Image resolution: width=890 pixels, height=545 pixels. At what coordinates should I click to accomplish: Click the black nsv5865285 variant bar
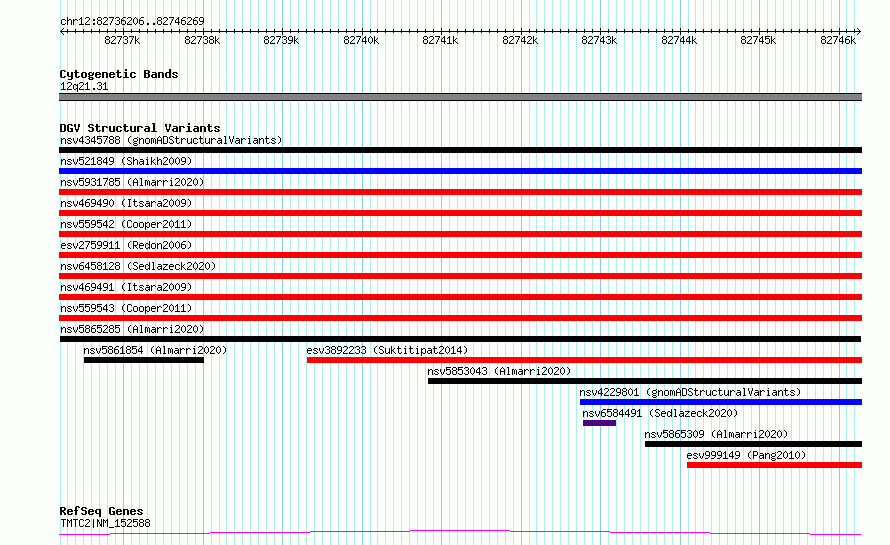pyautogui.click(x=460, y=339)
